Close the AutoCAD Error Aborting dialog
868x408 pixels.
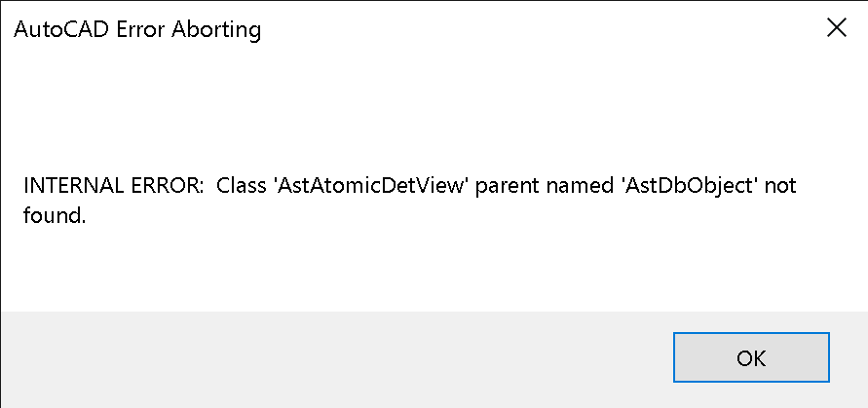[836, 28]
